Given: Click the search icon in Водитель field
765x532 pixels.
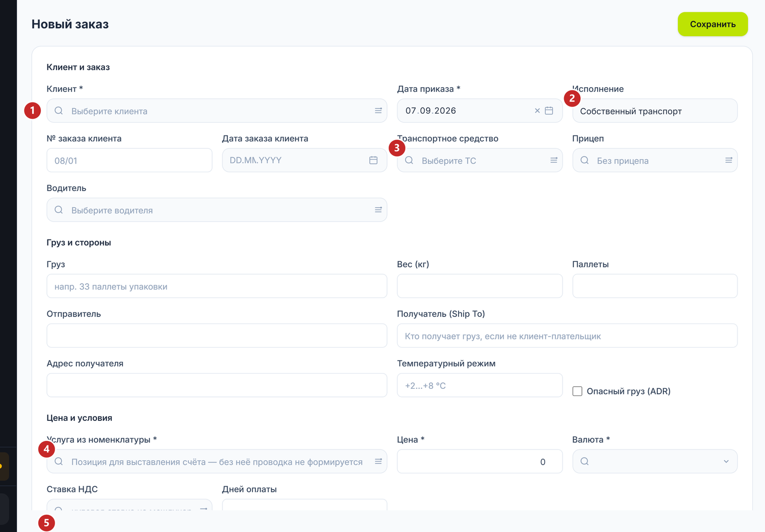Looking at the screenshot, I should pyautogui.click(x=59, y=210).
